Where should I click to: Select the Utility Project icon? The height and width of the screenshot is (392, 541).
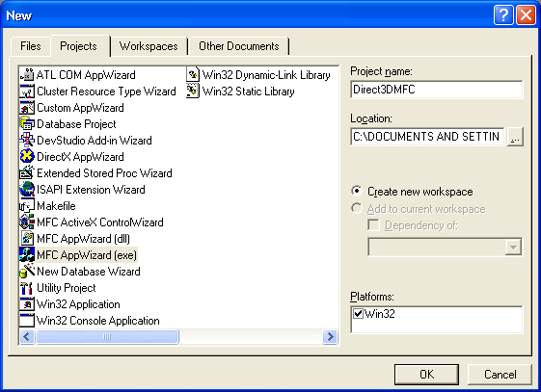pos(27,288)
